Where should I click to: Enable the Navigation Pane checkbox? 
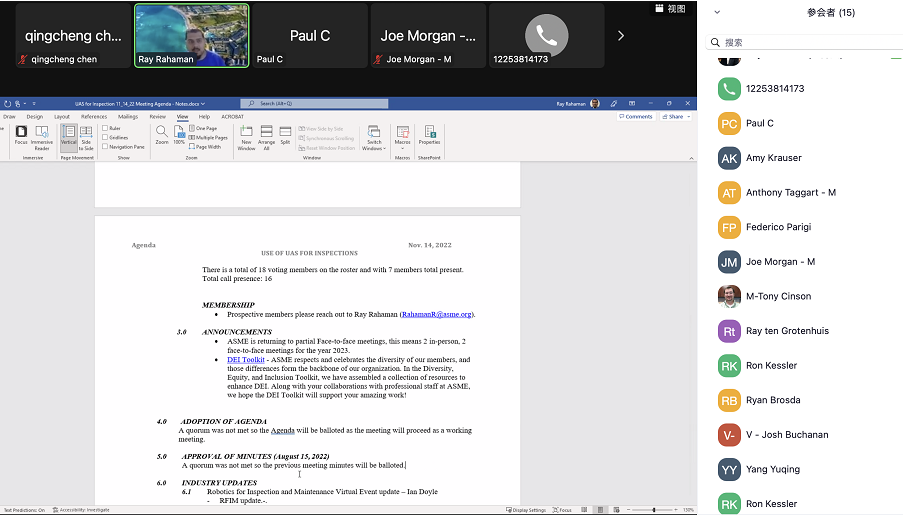pos(105,147)
